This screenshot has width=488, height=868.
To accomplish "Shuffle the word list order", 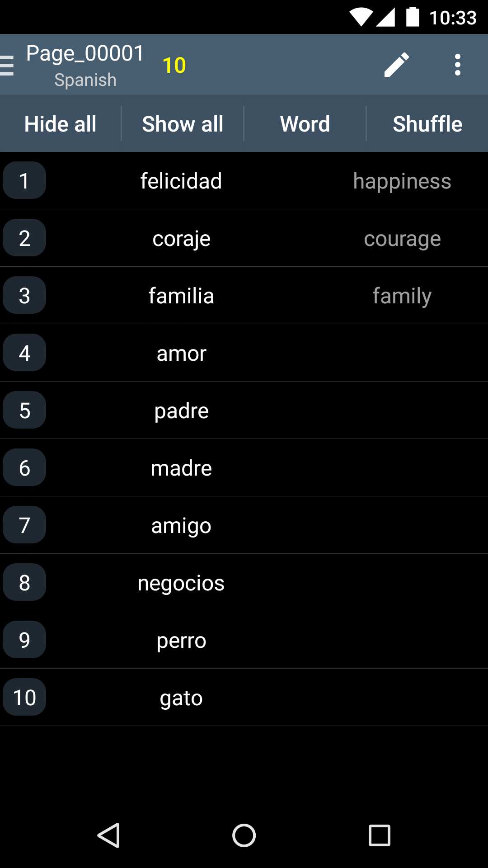I will [x=427, y=124].
